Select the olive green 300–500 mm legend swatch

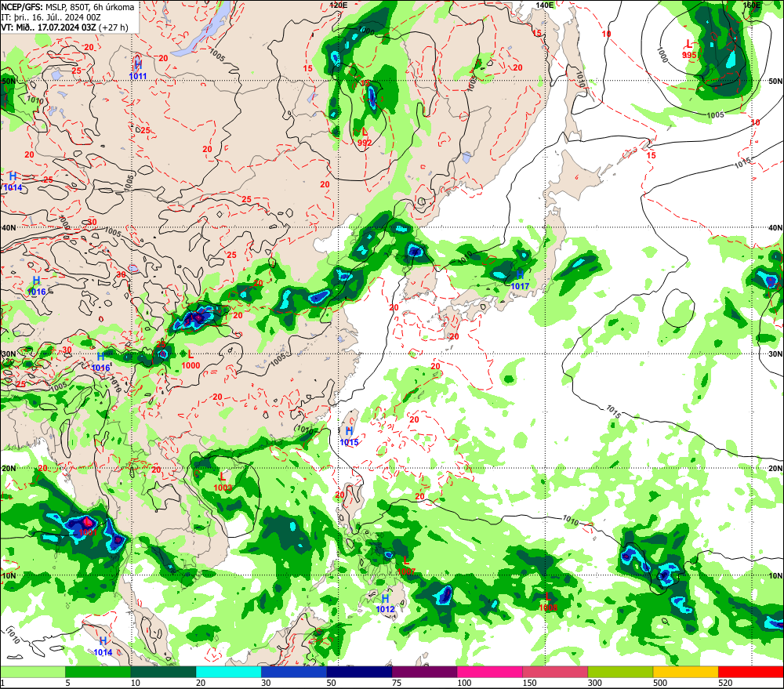point(620,672)
